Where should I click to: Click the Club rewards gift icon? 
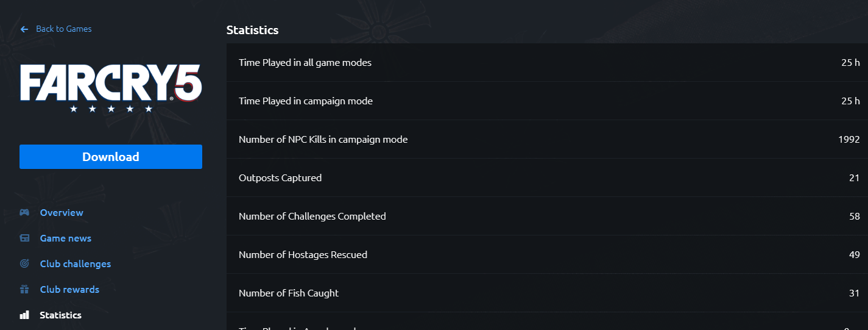pos(24,289)
